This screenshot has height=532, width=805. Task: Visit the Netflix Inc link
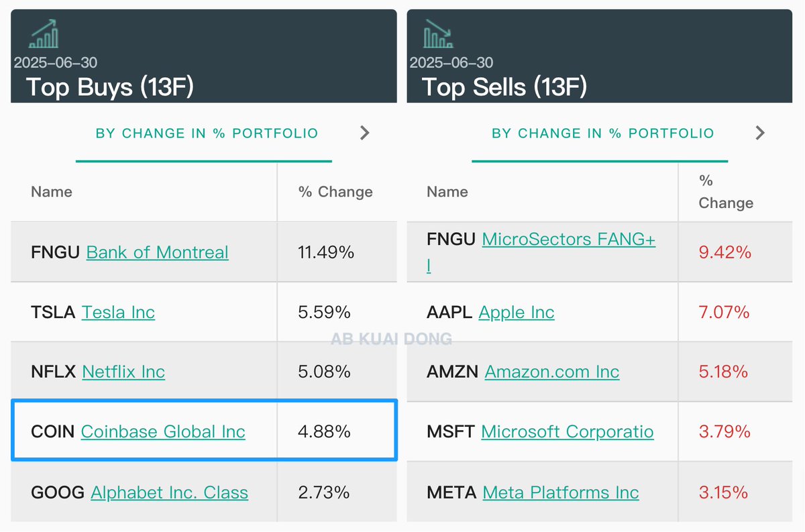point(123,372)
